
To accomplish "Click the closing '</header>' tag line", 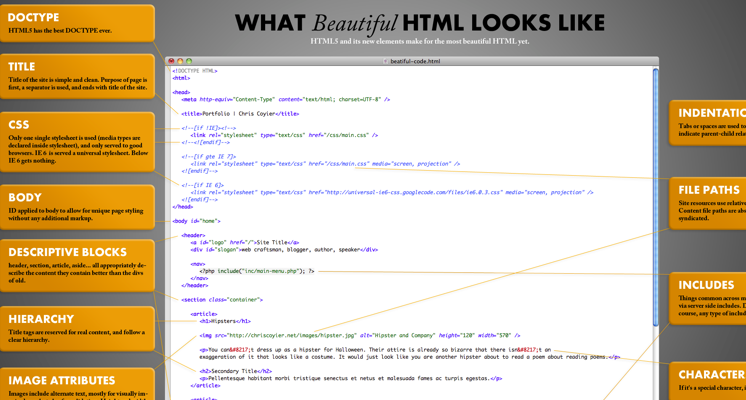I will (195, 285).
